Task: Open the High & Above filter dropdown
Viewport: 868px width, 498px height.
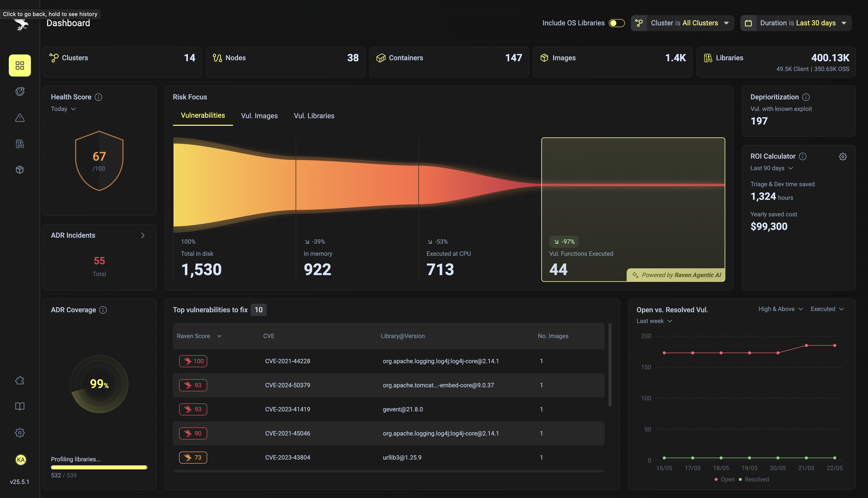Action: click(x=780, y=309)
